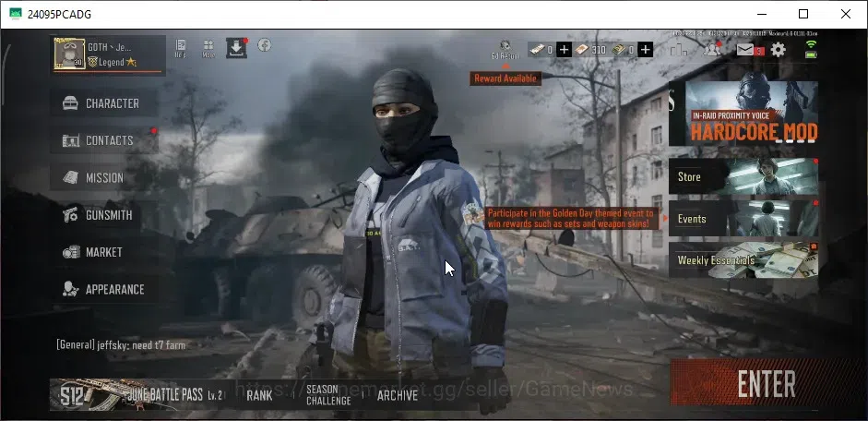Open the CHARACTER menu
868x421 pixels.
(x=104, y=103)
